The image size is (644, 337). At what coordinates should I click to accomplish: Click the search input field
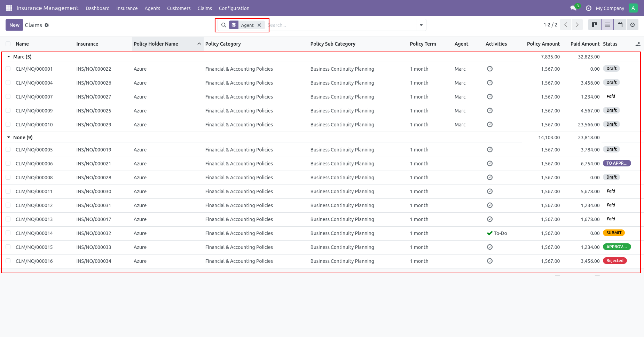click(x=341, y=25)
